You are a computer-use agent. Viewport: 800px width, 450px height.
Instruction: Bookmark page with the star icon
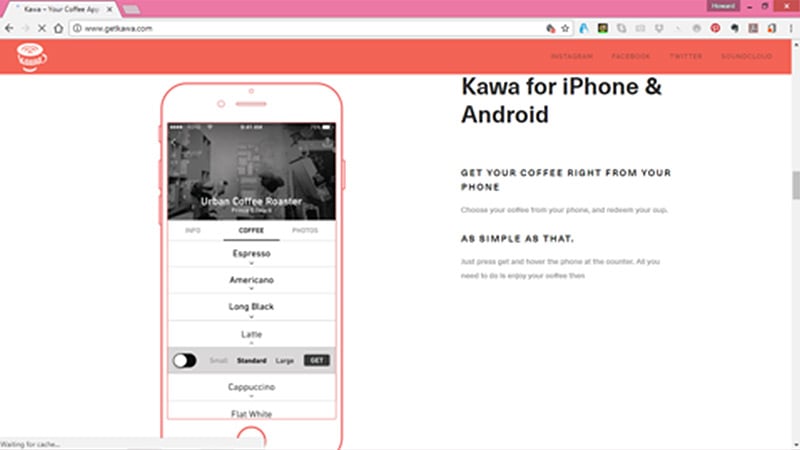(x=565, y=29)
